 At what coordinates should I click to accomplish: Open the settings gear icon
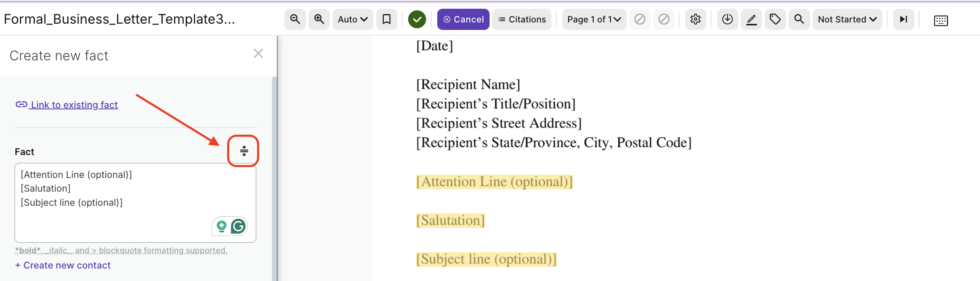click(696, 19)
